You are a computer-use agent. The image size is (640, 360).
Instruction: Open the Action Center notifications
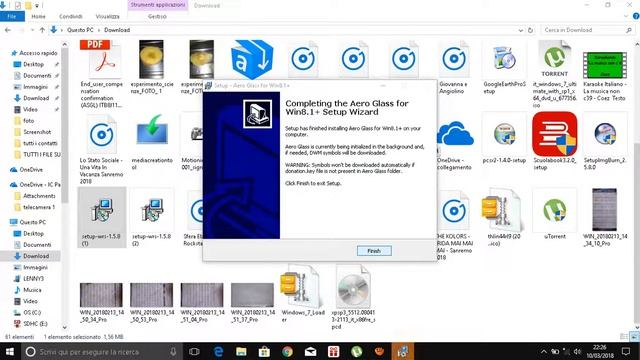tap(626, 351)
